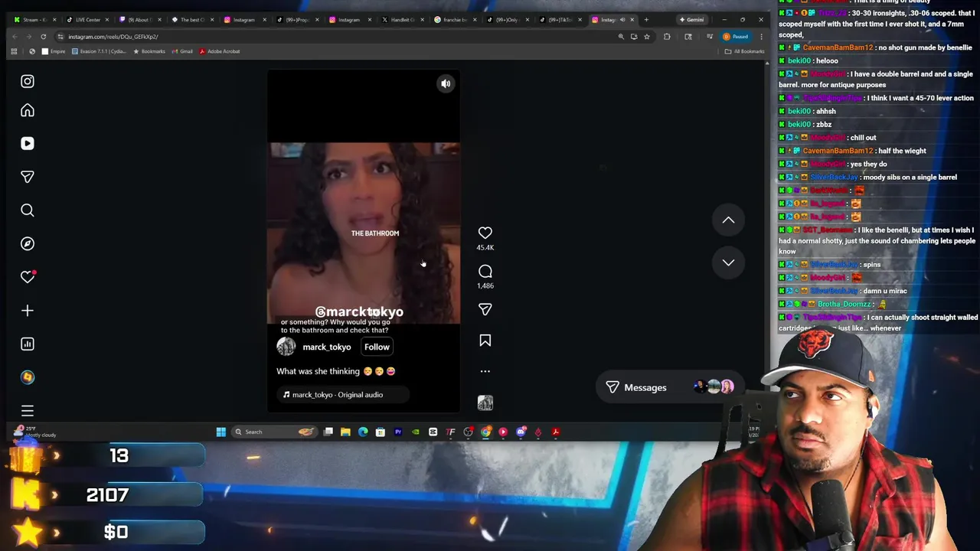Image resolution: width=980 pixels, height=551 pixels.
Task: Open direct messages paper plane sidebar icon
Action: (28, 177)
